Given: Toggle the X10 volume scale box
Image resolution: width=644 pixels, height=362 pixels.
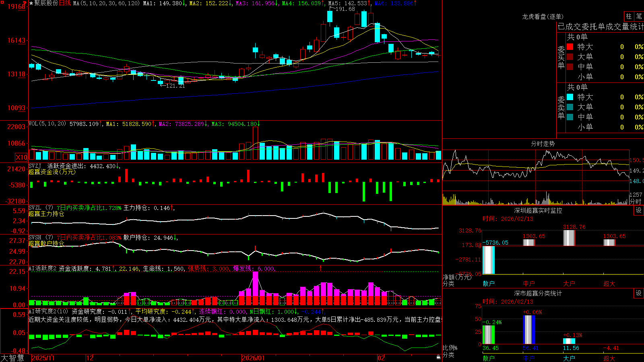Looking at the screenshot, I should click(21, 157).
